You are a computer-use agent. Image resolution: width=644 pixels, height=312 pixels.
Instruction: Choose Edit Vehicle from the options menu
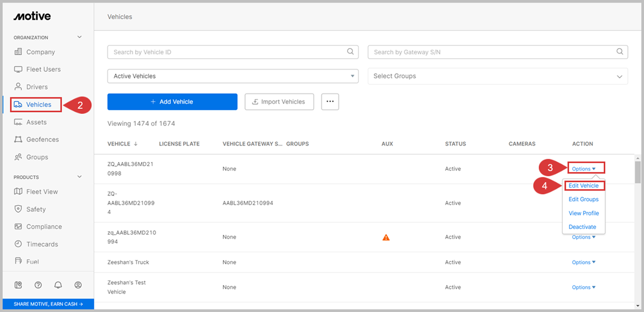click(x=584, y=186)
